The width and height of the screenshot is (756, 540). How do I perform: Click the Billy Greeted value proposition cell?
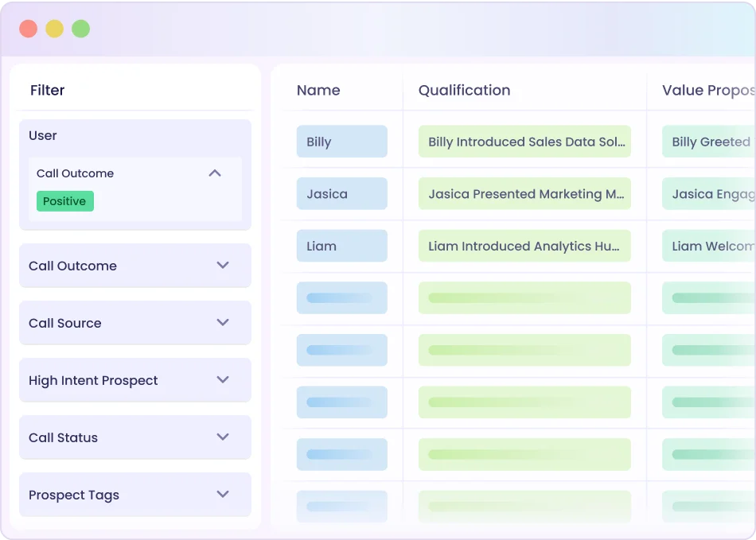tap(708, 142)
